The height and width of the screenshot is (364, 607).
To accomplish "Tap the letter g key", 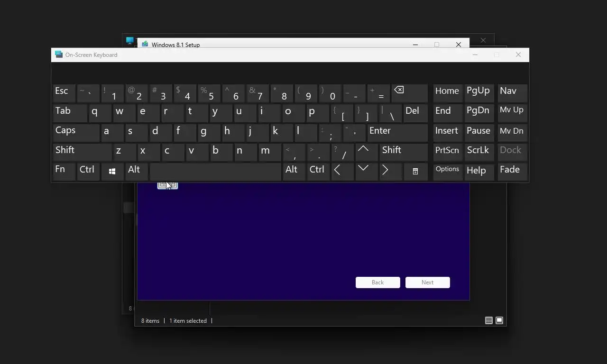I will click(x=209, y=132).
